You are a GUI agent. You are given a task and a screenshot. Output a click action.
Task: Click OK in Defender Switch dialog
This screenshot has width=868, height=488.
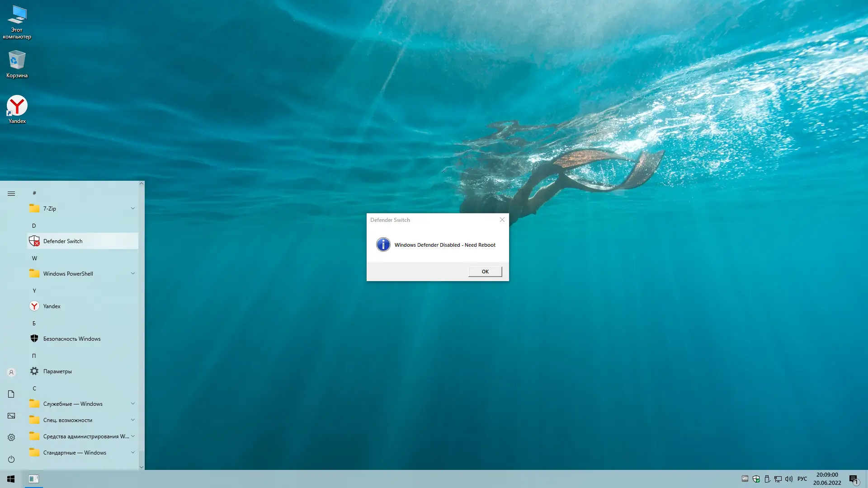(485, 272)
